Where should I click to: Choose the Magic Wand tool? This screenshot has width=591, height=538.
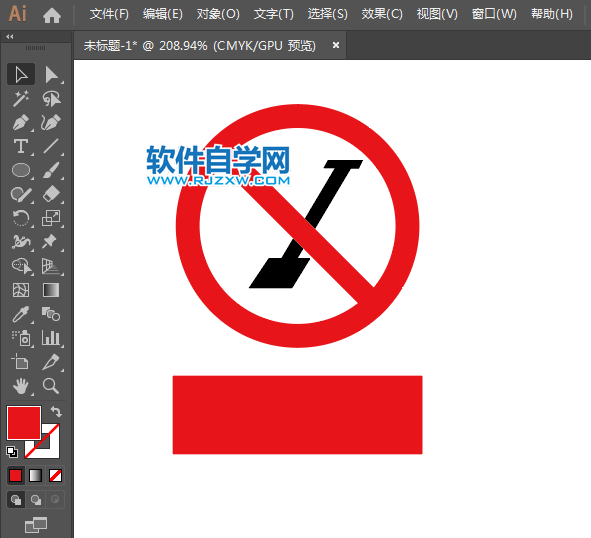click(x=21, y=98)
